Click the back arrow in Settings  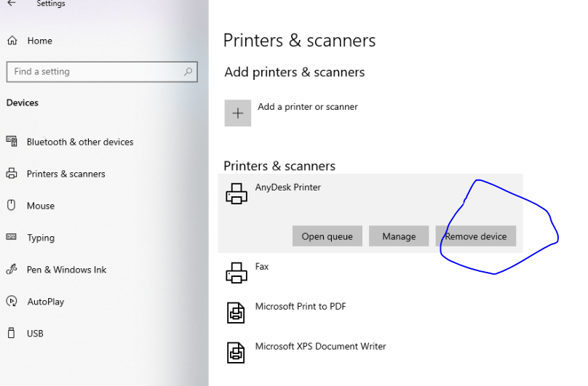tap(11, 4)
